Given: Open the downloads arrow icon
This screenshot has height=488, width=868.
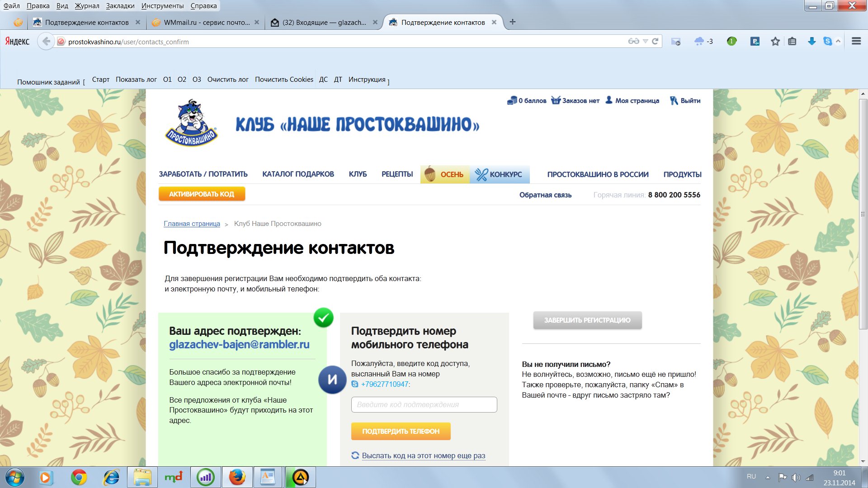Looking at the screenshot, I should tap(811, 42).
